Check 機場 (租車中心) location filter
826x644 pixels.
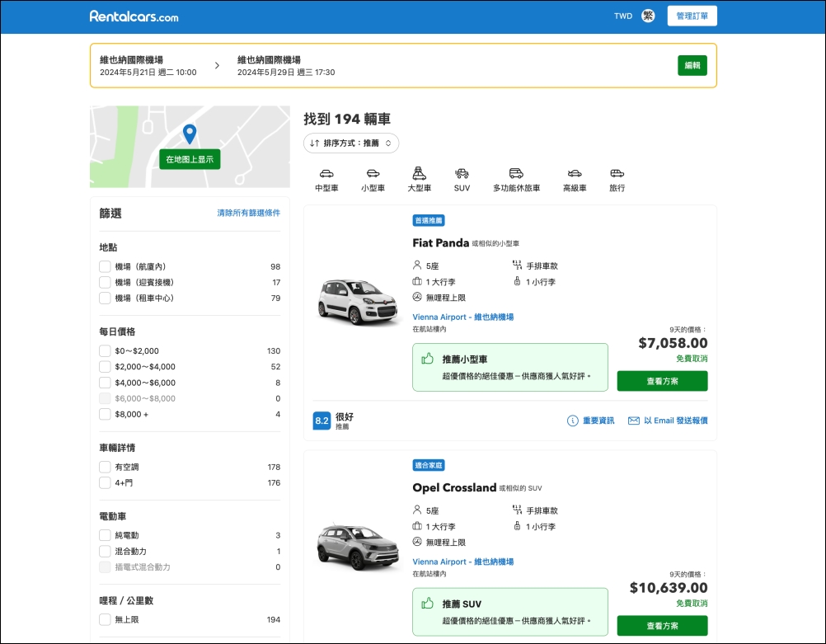tap(105, 298)
